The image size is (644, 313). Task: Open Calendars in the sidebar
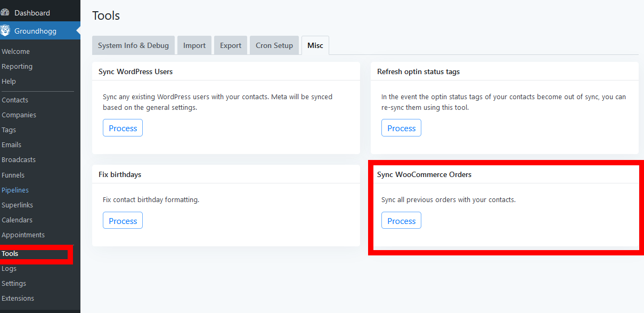point(17,220)
